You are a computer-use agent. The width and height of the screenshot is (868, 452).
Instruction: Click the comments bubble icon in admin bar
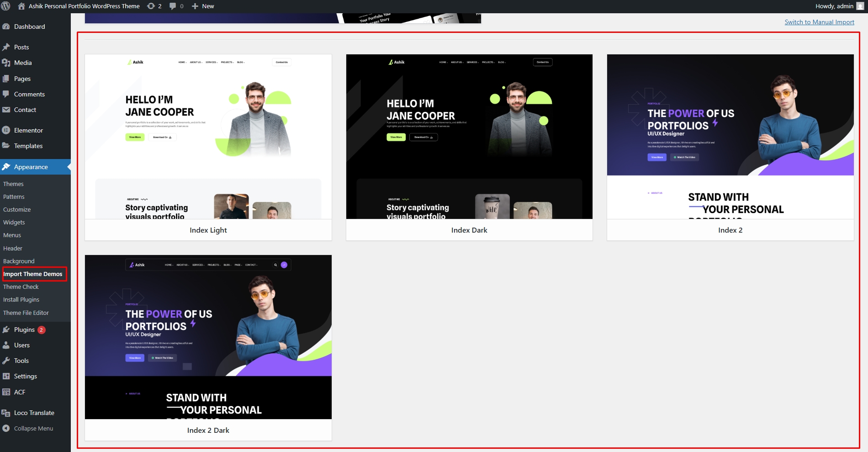173,6
